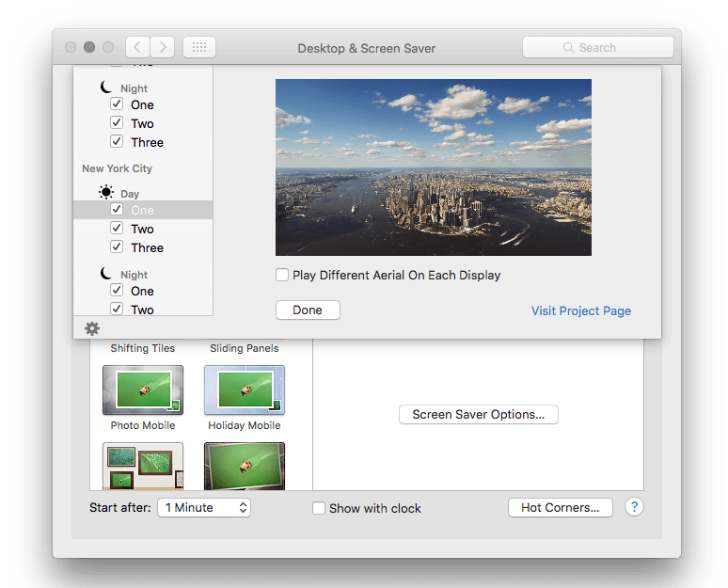Click into the Search field
The image size is (728, 588).
[x=598, y=47]
